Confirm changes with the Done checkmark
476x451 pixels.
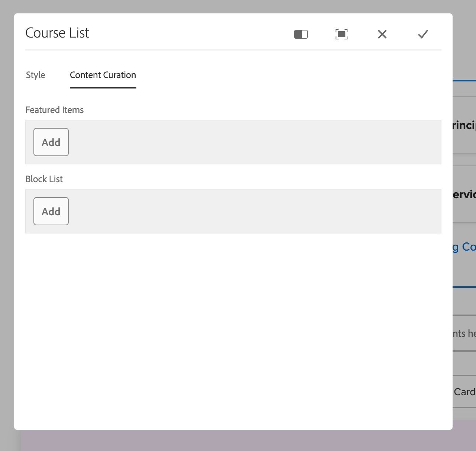tap(423, 34)
